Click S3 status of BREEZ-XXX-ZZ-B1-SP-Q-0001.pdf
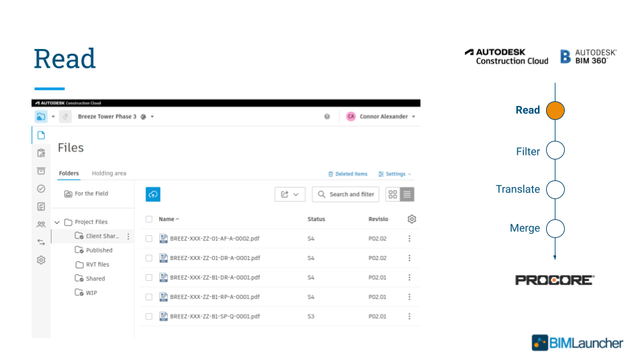 coord(311,316)
